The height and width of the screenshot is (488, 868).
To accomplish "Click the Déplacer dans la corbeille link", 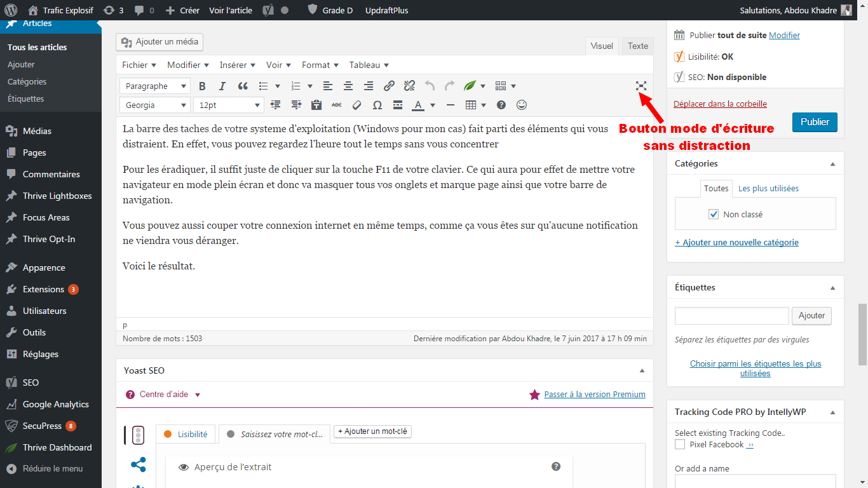I will (x=720, y=104).
